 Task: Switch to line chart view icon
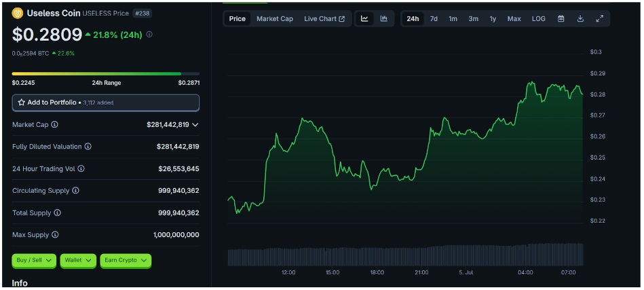(x=364, y=19)
